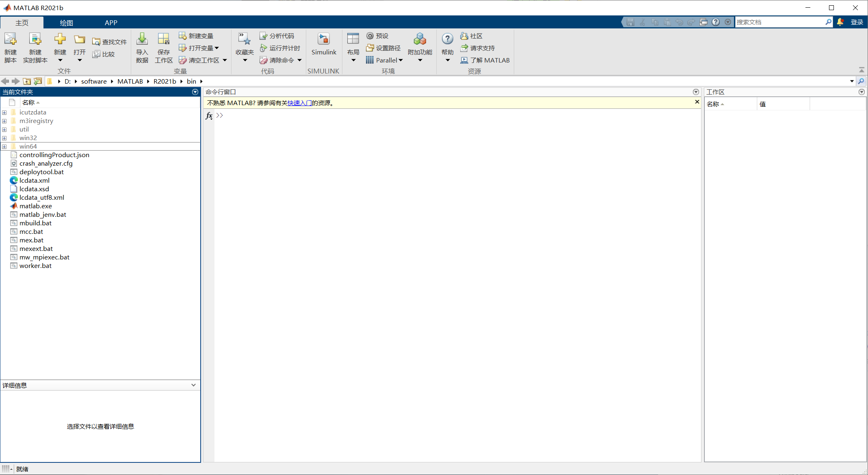Click Save Workspace (保存工作区) icon
The height and width of the screenshot is (475, 868).
pyautogui.click(x=164, y=39)
